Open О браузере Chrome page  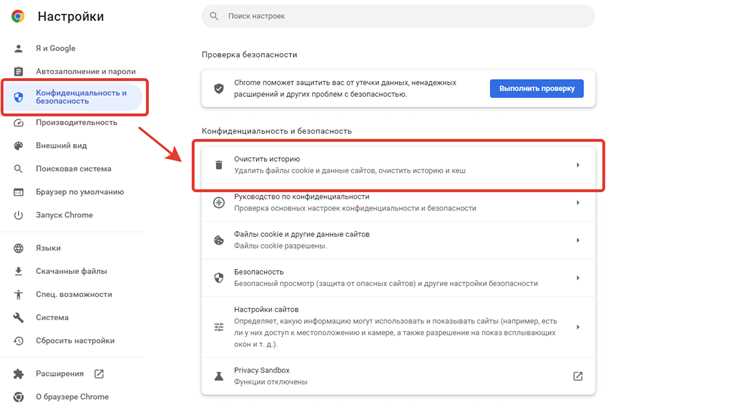[72, 397]
